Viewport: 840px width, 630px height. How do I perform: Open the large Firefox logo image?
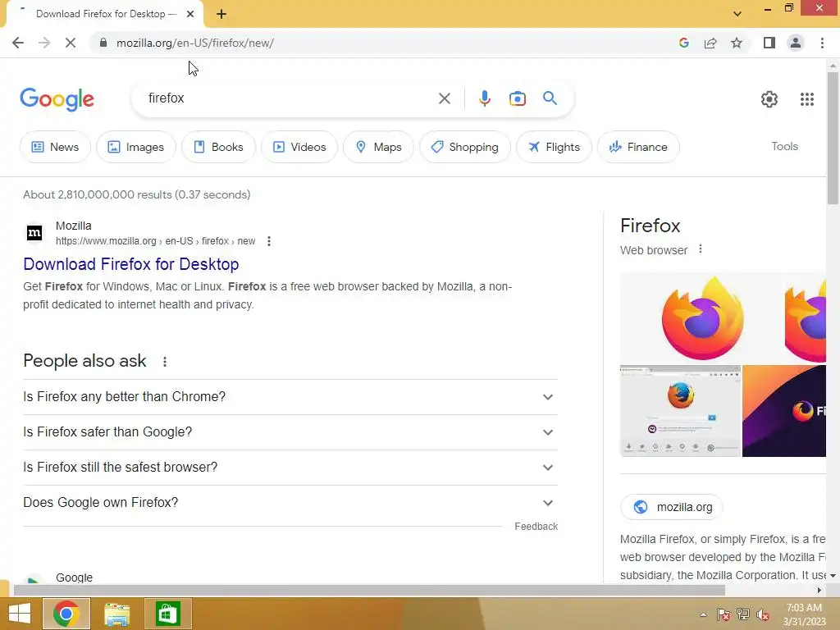(x=702, y=318)
